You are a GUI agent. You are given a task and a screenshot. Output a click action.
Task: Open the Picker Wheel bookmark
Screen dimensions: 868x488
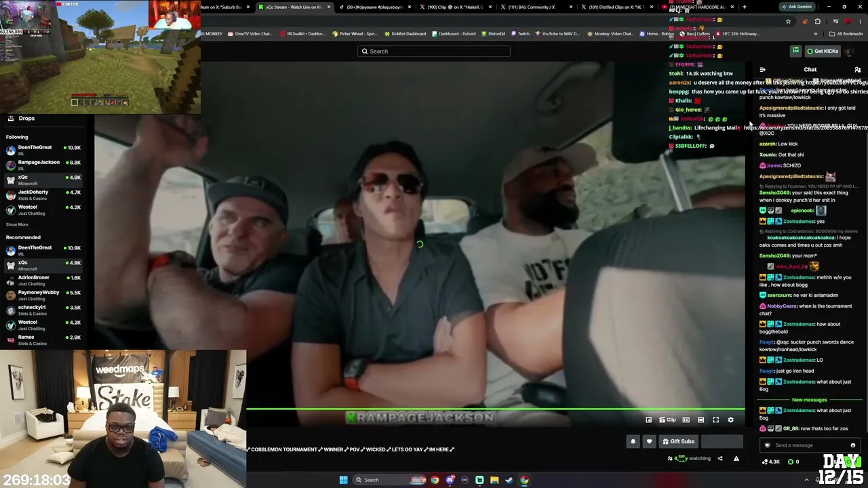355,34
